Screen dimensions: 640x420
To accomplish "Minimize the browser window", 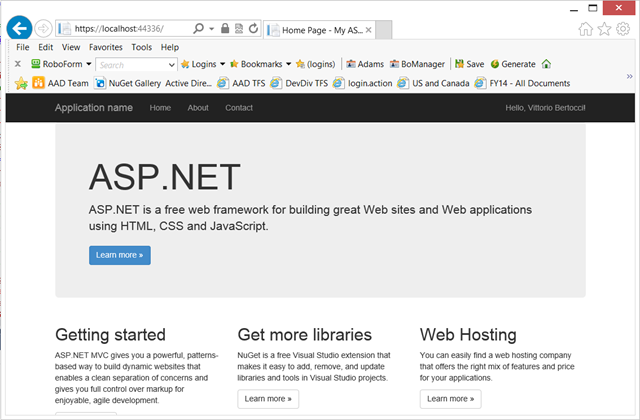I will coord(574,8).
